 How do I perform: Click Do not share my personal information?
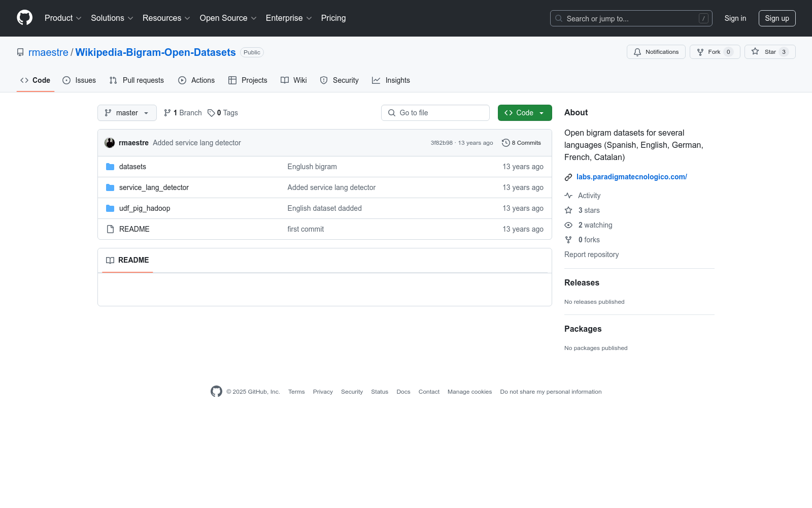551,392
